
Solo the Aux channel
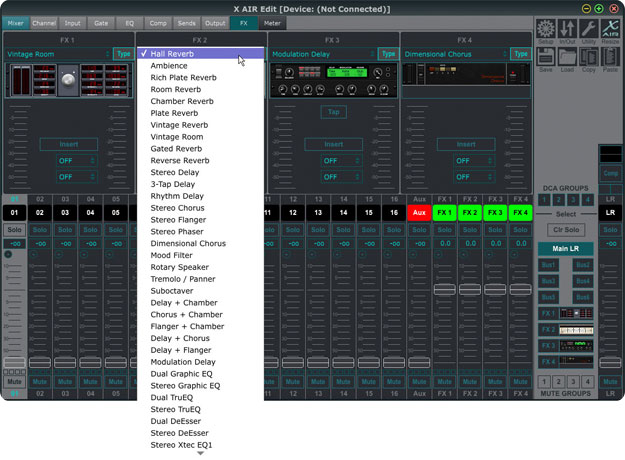click(x=419, y=230)
